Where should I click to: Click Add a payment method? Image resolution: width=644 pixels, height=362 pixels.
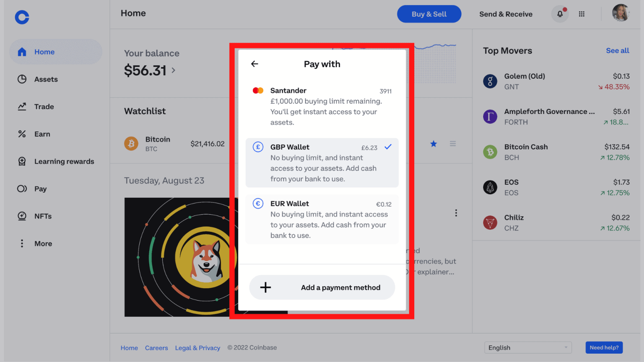pos(322,287)
